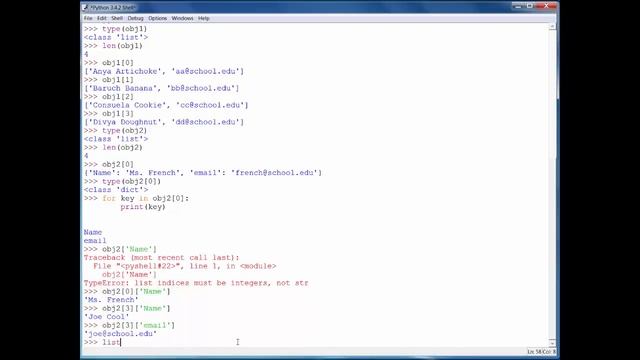
Task: Open the Help menu
Action: point(204,18)
